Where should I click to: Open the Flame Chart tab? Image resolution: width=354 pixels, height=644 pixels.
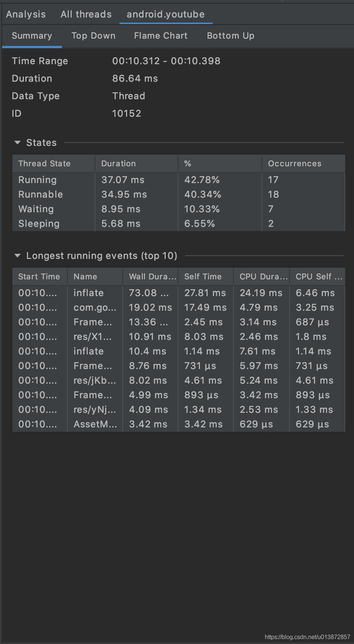pyautogui.click(x=161, y=36)
